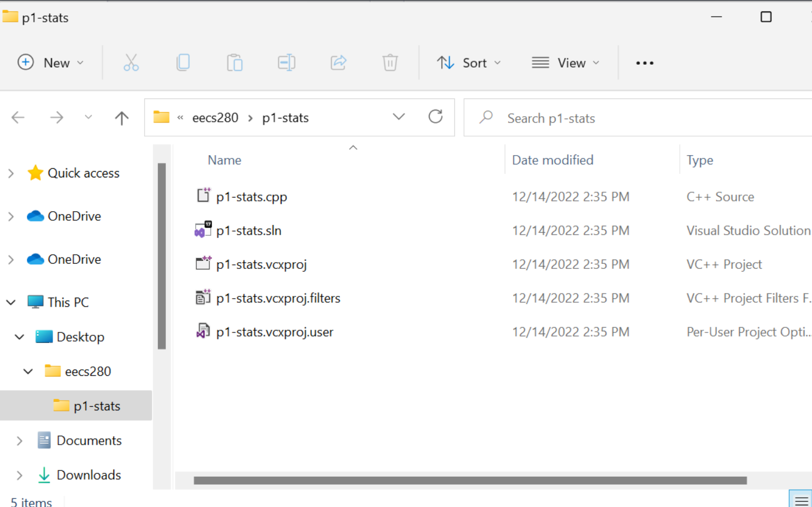Open the View layout dropdown
Screen dimensions: 812x507
point(565,62)
